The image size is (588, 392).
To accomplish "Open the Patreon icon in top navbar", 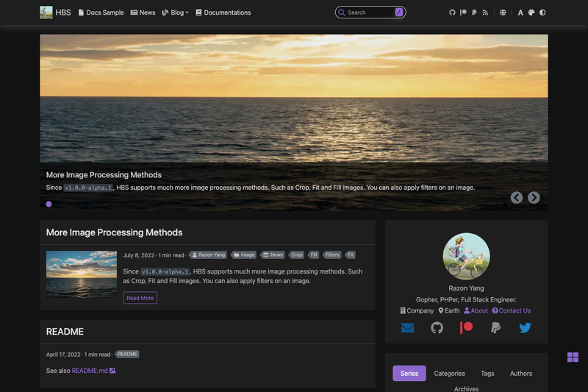I will click(464, 13).
